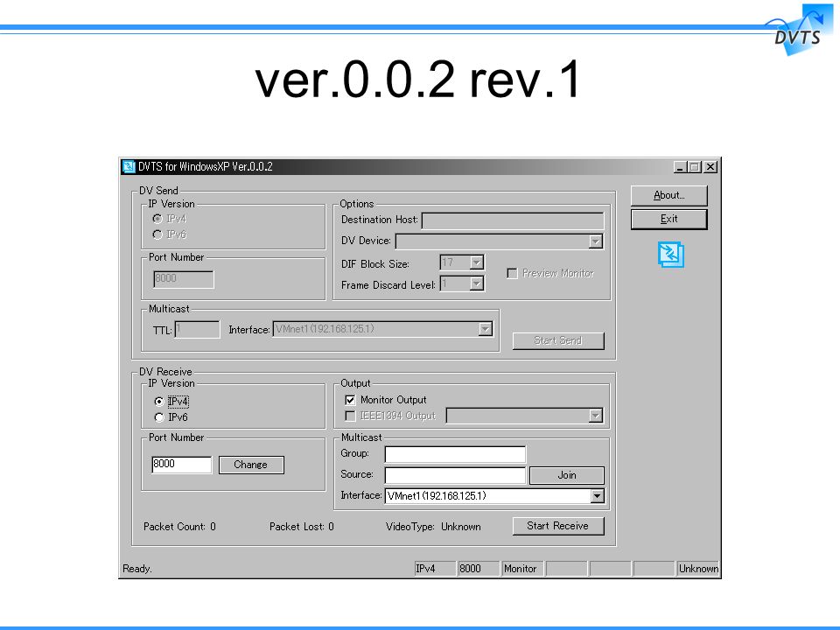Minimize the DVTS window
Screen dimensions: 840x630
tap(680, 167)
